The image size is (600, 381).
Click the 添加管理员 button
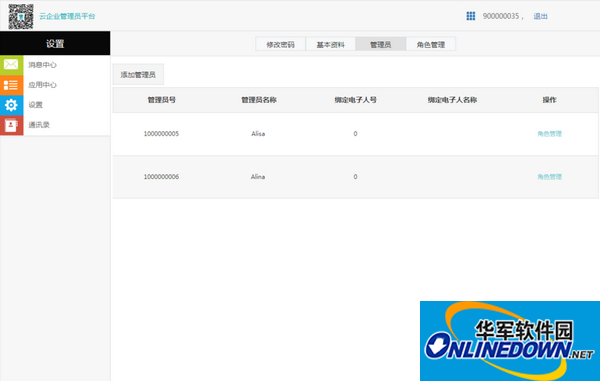coord(138,74)
